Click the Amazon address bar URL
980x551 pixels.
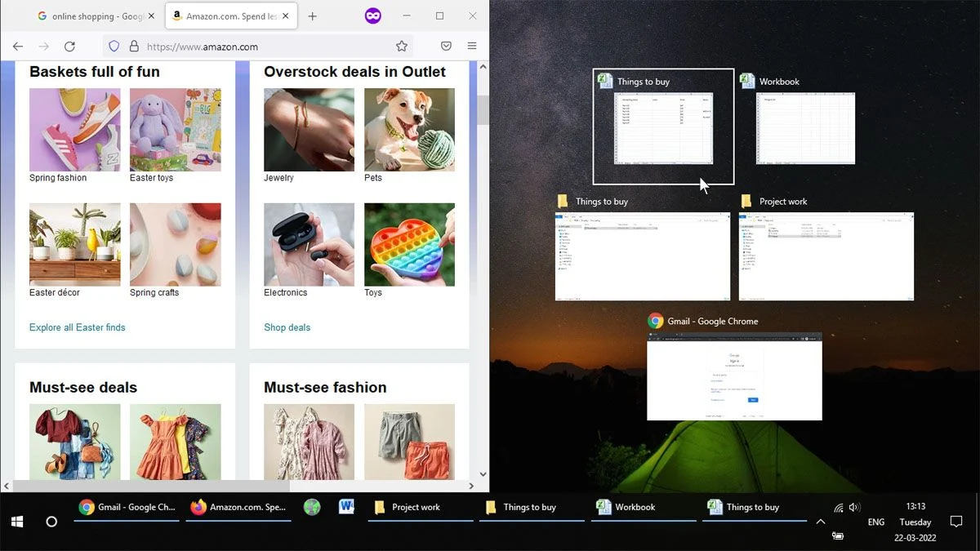[x=203, y=47]
